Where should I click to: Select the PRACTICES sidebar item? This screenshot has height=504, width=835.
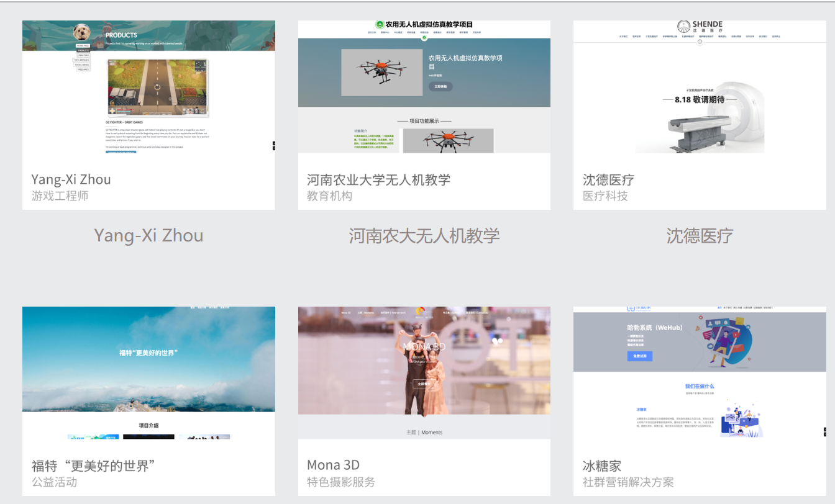[83, 55]
